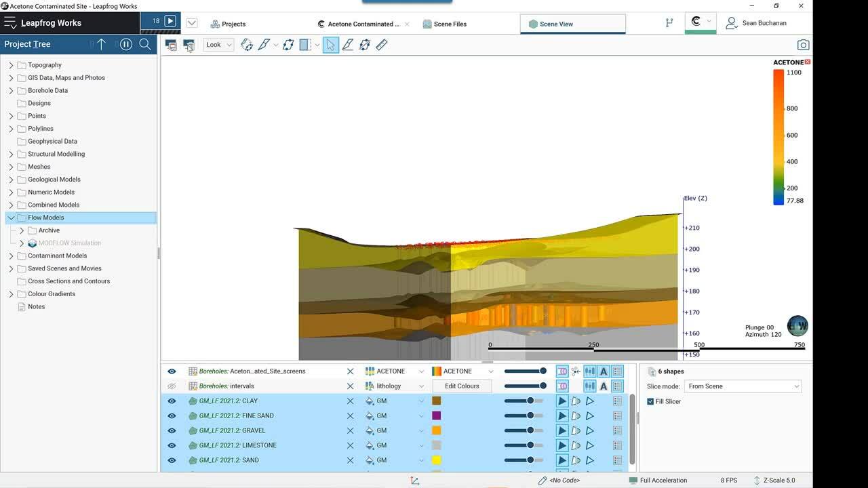Expand the Contaminant Models folder
This screenshot has width=868, height=488.
(11, 256)
